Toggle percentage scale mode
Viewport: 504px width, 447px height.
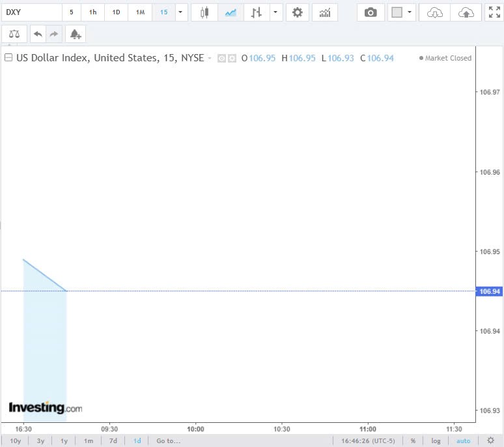(x=413, y=441)
